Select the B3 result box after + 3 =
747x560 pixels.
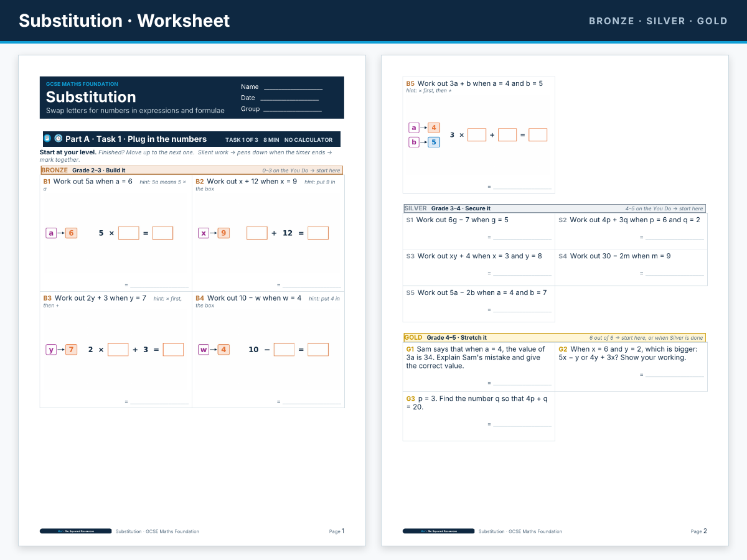click(x=173, y=349)
